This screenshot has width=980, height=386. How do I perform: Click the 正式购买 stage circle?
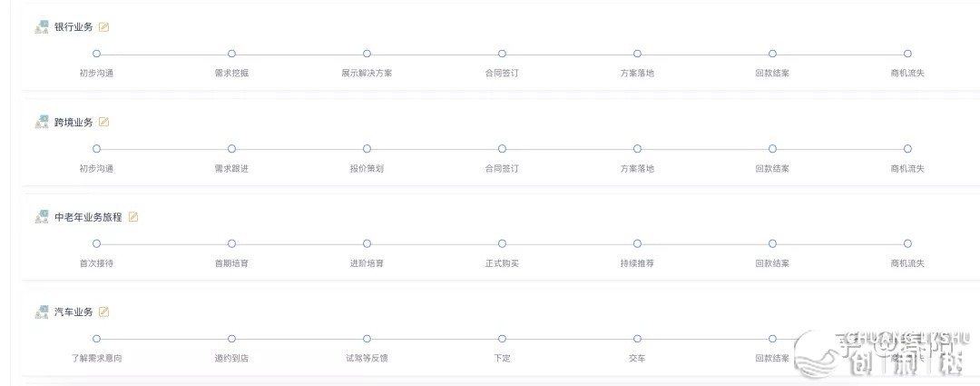coord(502,243)
